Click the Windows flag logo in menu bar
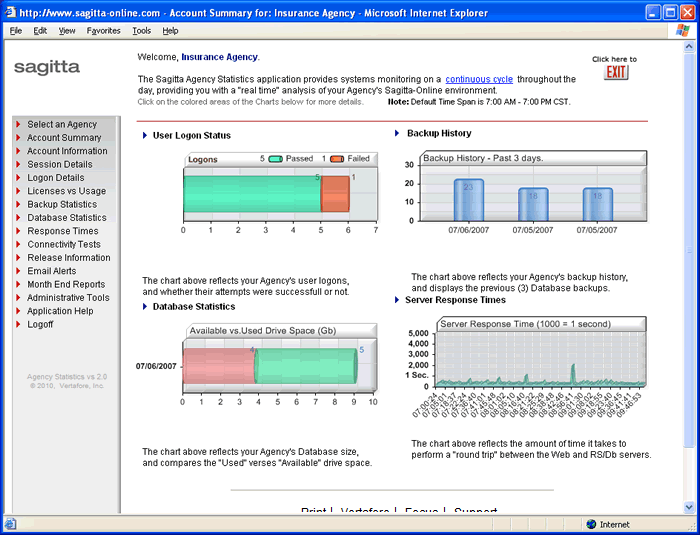 pos(682,31)
